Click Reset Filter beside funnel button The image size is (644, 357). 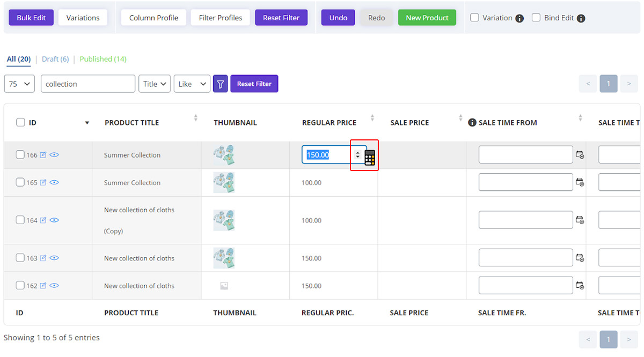pyautogui.click(x=254, y=84)
